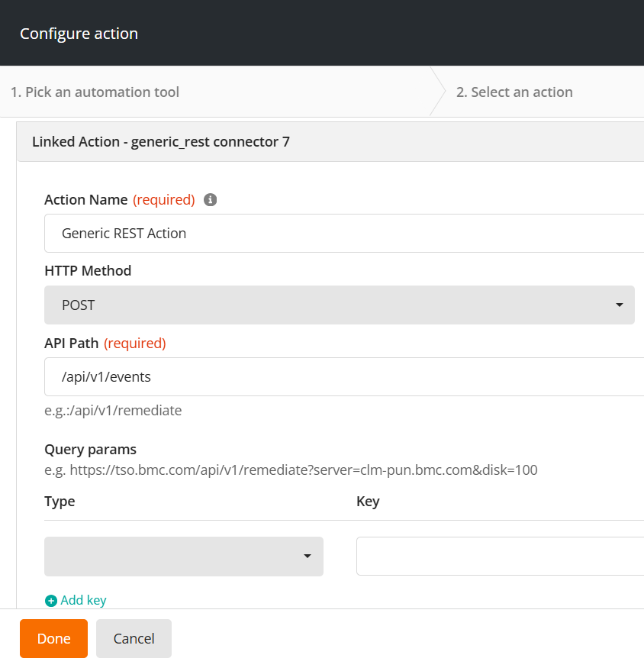Click the Type column header

point(60,502)
